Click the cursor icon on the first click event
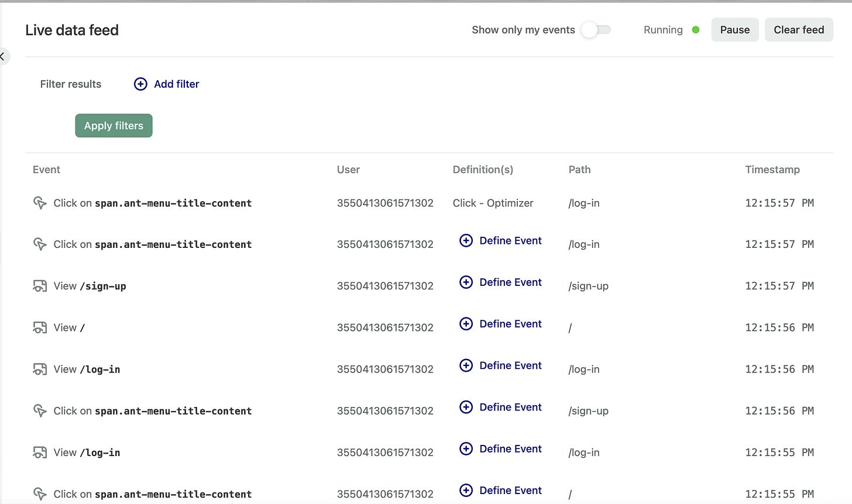This screenshot has height=504, width=852. [x=40, y=203]
